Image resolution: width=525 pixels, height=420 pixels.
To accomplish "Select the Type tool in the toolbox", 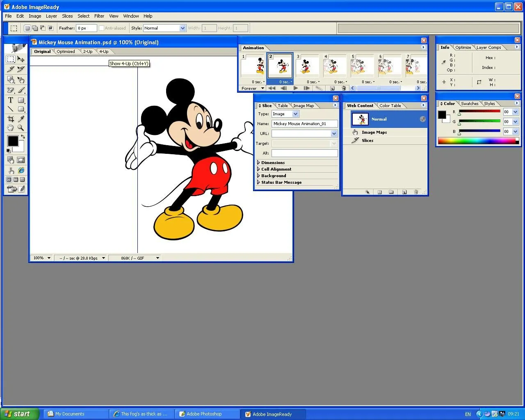I will (11, 100).
